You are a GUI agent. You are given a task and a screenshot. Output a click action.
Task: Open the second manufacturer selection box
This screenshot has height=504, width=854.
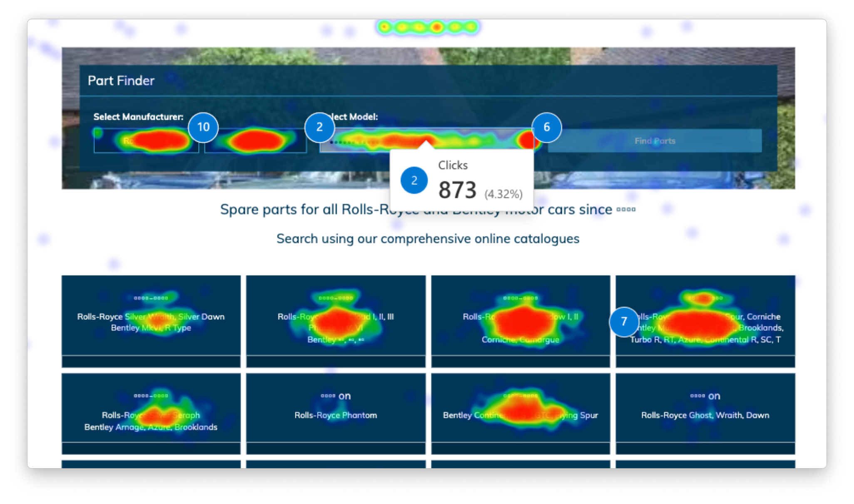[x=256, y=141]
